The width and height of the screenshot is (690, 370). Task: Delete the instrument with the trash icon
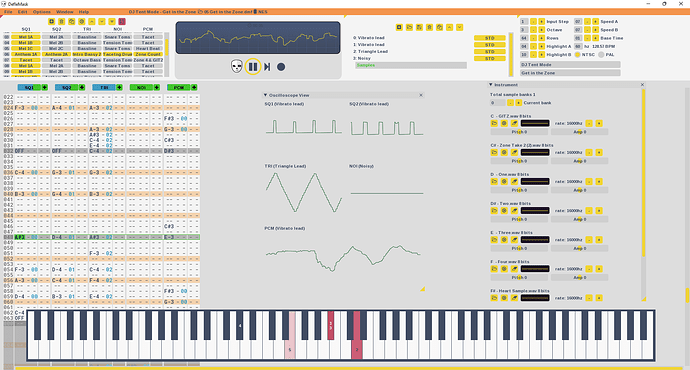[x=429, y=27]
